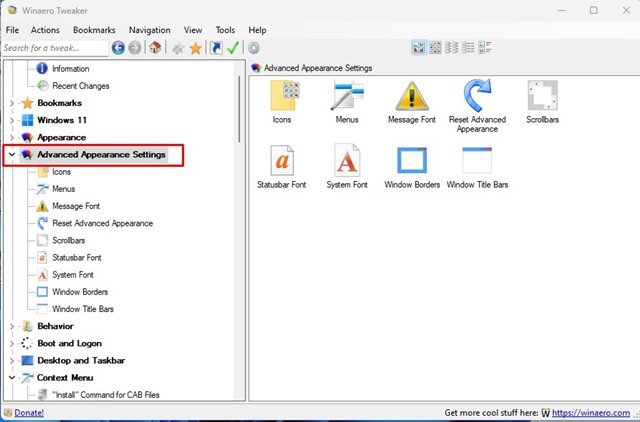Select Reset Advanced Appearance in left tree
Screen dimensions: 640x422
(x=102, y=223)
